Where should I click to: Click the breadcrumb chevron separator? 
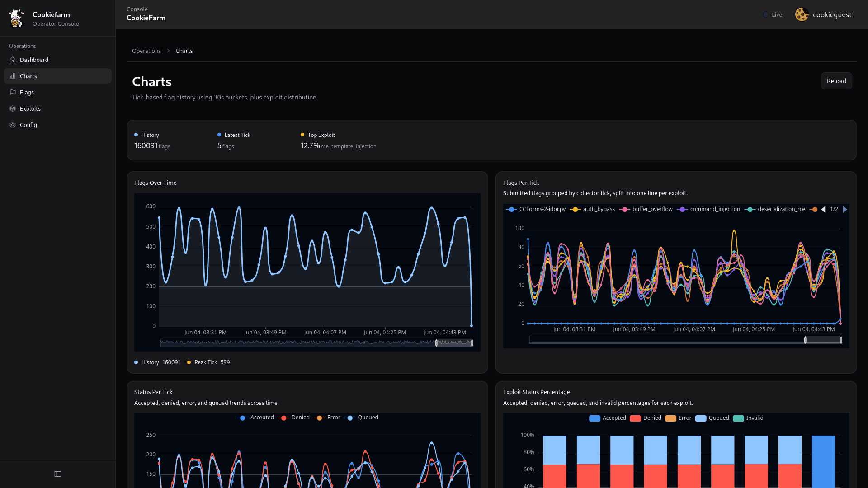pos(168,51)
